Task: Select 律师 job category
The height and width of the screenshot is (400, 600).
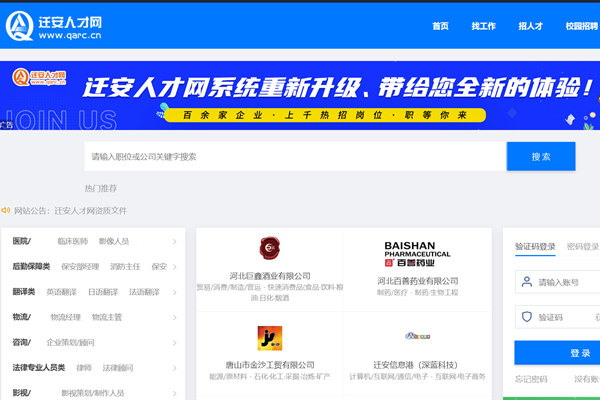Action: 84,367
